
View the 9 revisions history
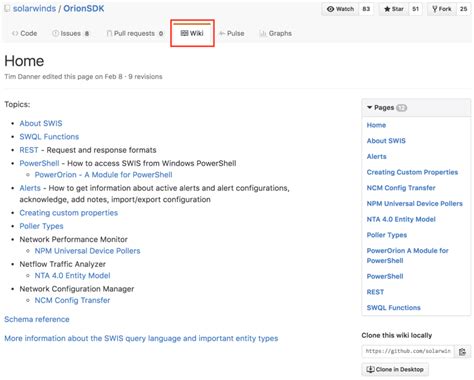tap(145, 77)
